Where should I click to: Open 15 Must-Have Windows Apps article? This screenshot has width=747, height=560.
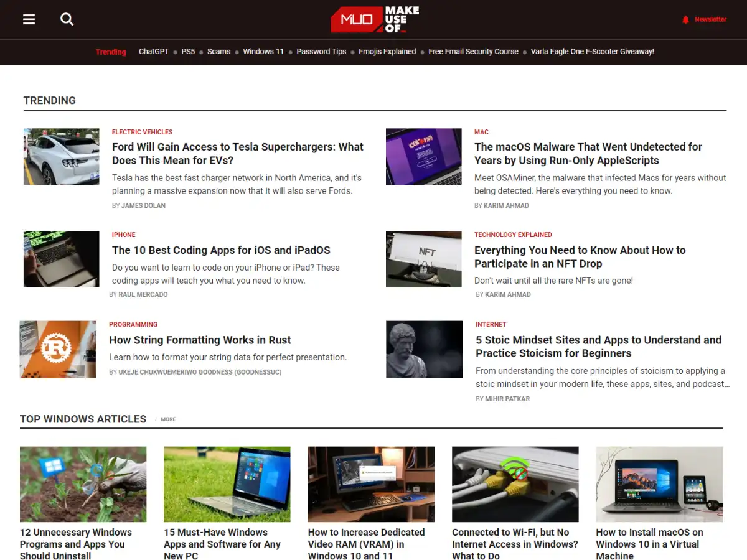point(222,544)
